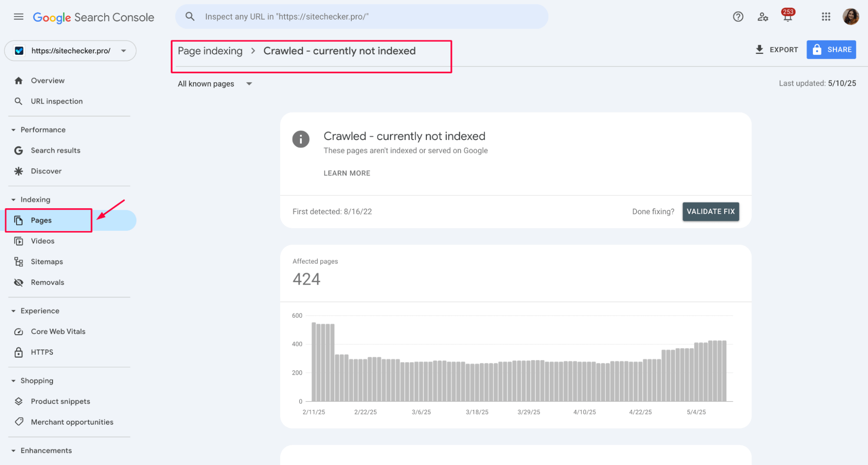Viewport: 868px width, 465px height.
Task: Click the Removals crossed-eye icon
Action: click(18, 282)
